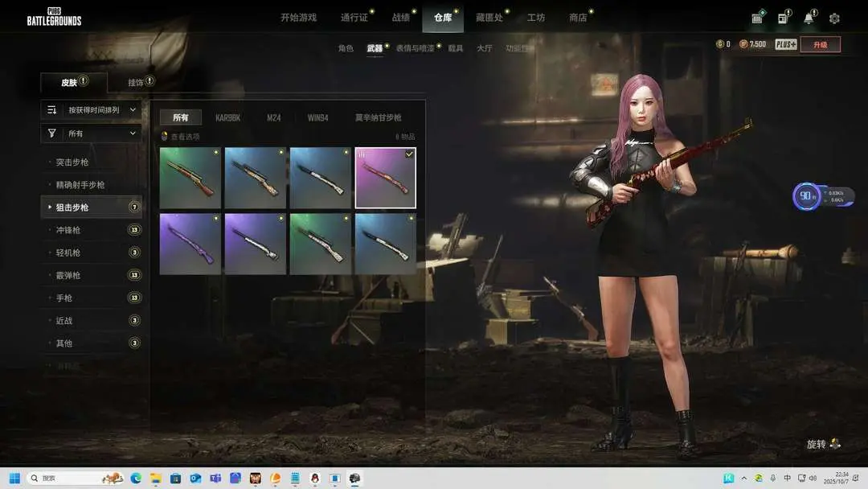Image resolution: width=868 pixels, height=489 pixels.
Task: Open Microsoft Edge from the taskbar
Action: pos(136,479)
